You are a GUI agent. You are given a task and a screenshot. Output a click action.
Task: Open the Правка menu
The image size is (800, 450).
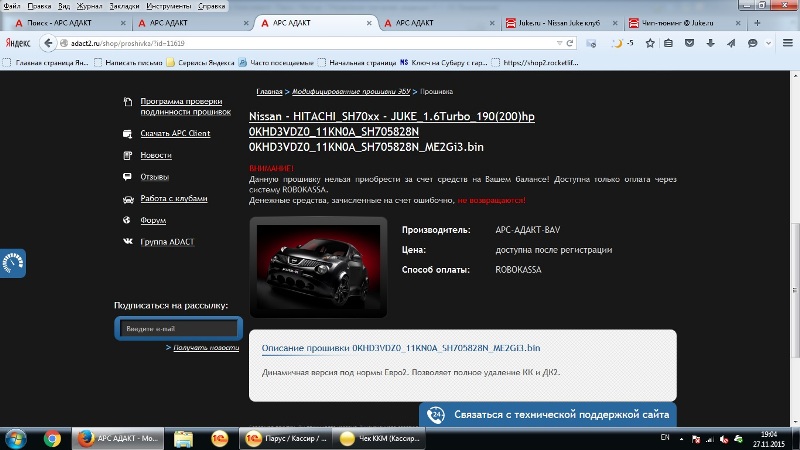(x=39, y=6)
